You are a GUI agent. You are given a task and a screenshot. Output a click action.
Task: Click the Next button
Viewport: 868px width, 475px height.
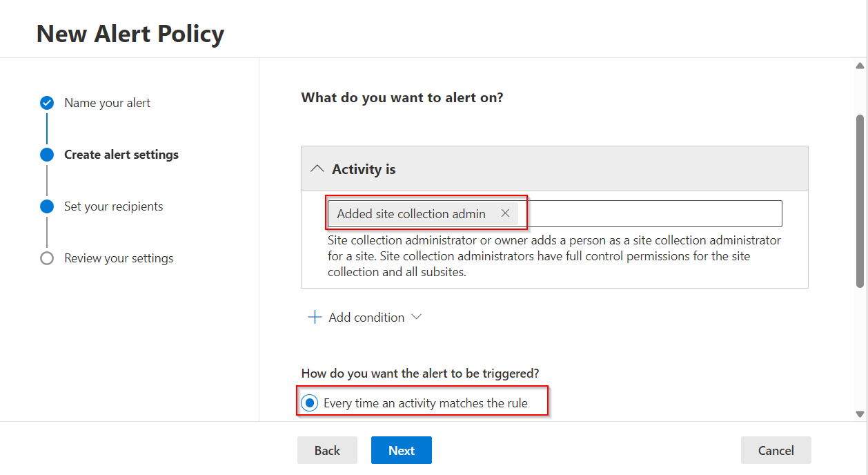point(401,449)
